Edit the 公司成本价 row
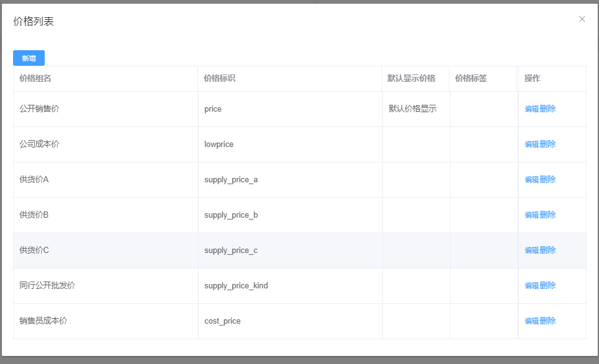The image size is (599, 364). (532, 144)
